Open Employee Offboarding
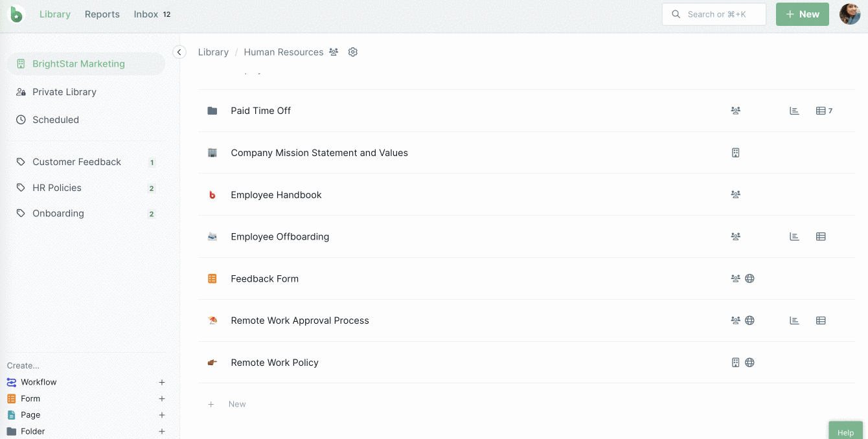Image resolution: width=868 pixels, height=439 pixels. click(x=280, y=236)
